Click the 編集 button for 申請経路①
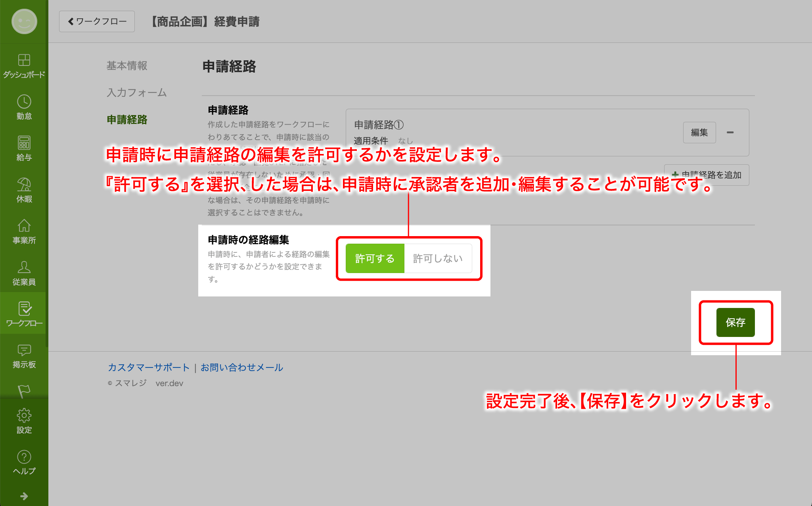Screen dimensions: 812x506 point(699,133)
